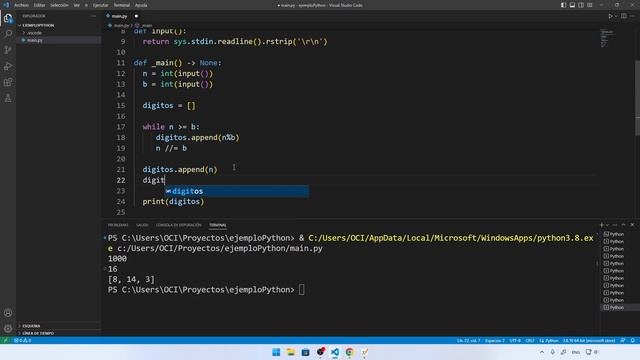
Task: Click the Espacios: 2 indentation status item
Action: (495, 340)
